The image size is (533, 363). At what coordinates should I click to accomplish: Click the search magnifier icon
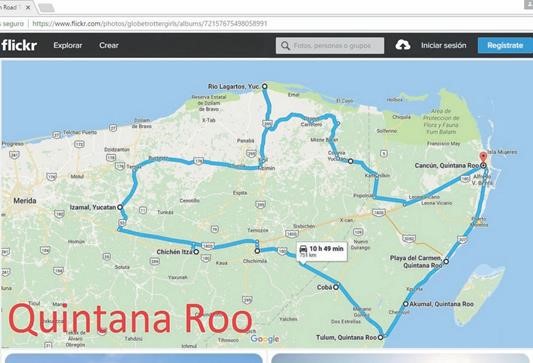pyautogui.click(x=285, y=46)
